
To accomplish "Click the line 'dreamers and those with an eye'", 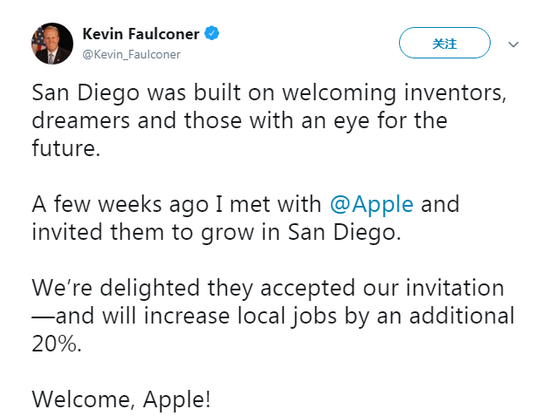I will tap(240, 121).
